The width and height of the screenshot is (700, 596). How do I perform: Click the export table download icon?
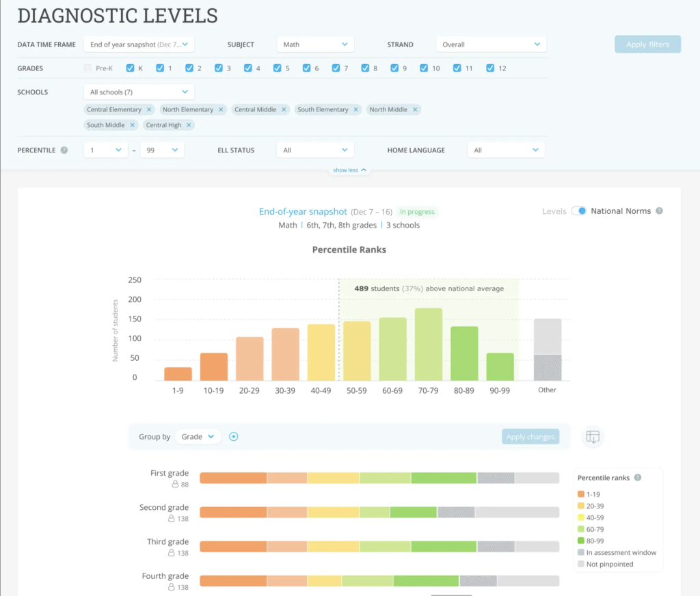tap(593, 437)
